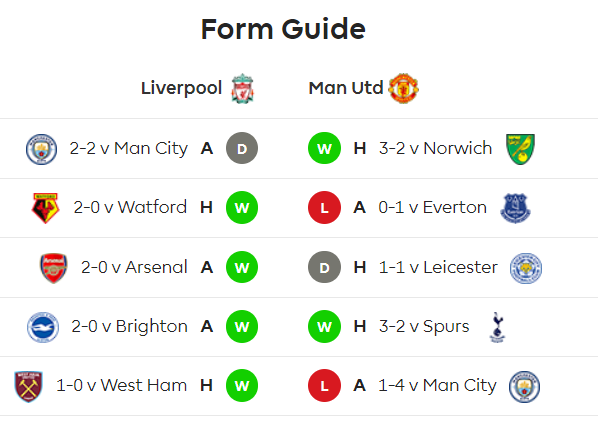
Task: Click Man City badge beside 1-4 loss
Action: point(524,387)
